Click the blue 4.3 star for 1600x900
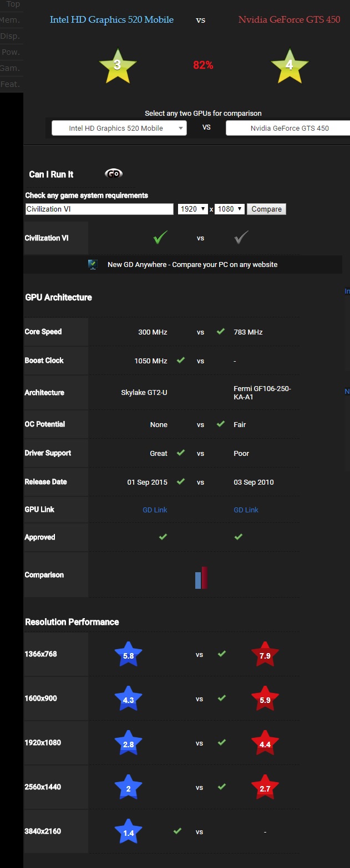The width and height of the screenshot is (350, 868). coord(128,699)
